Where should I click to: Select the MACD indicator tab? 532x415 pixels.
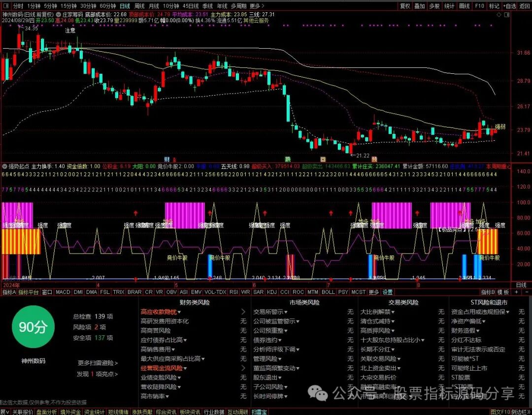pyautogui.click(x=63, y=292)
